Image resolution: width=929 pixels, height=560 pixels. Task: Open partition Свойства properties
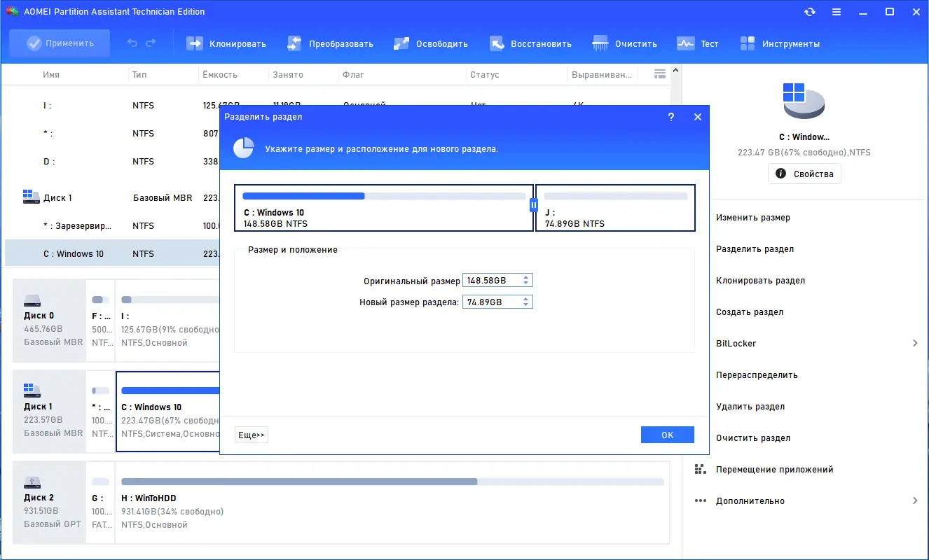804,174
